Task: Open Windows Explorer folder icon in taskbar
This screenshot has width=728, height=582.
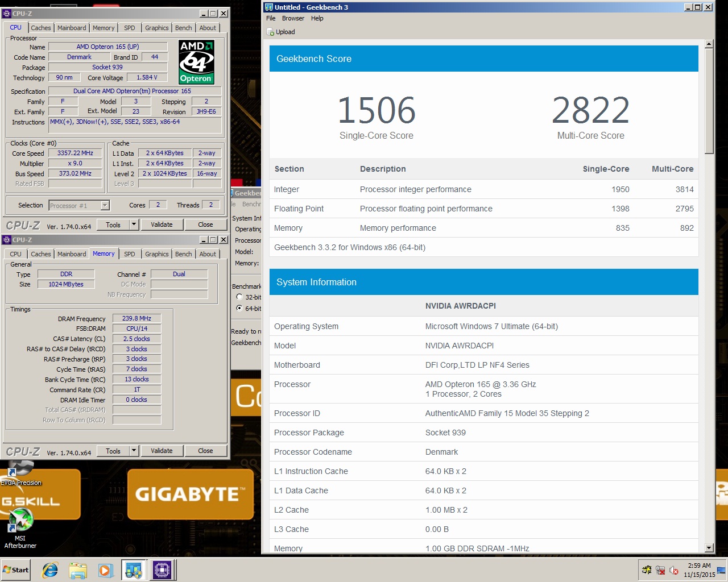Action: pyautogui.click(x=78, y=569)
